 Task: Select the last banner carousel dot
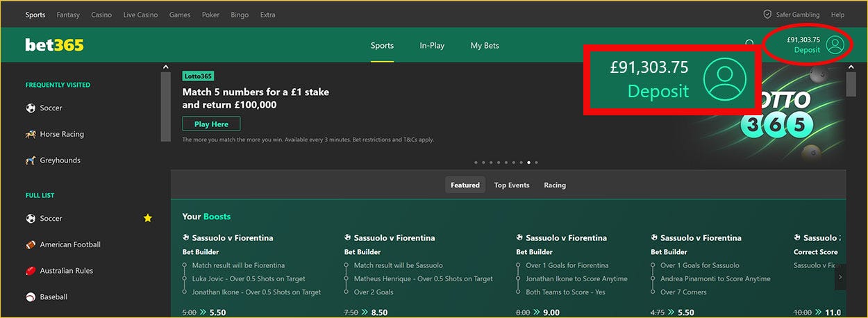[x=536, y=162]
